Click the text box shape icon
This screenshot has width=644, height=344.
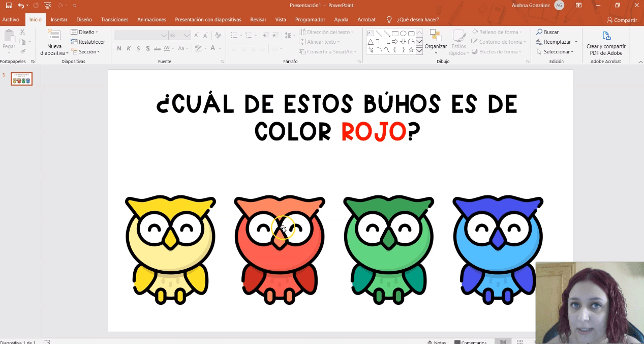(x=371, y=34)
